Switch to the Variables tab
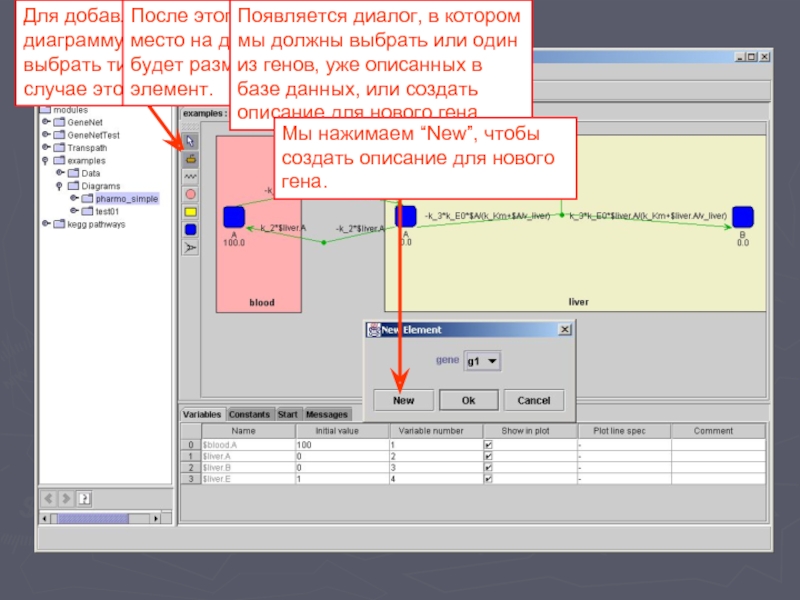800x600 pixels. [x=202, y=414]
